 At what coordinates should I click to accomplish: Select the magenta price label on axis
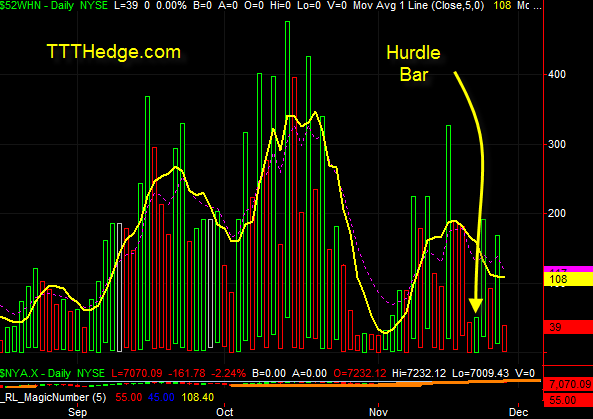point(568,269)
